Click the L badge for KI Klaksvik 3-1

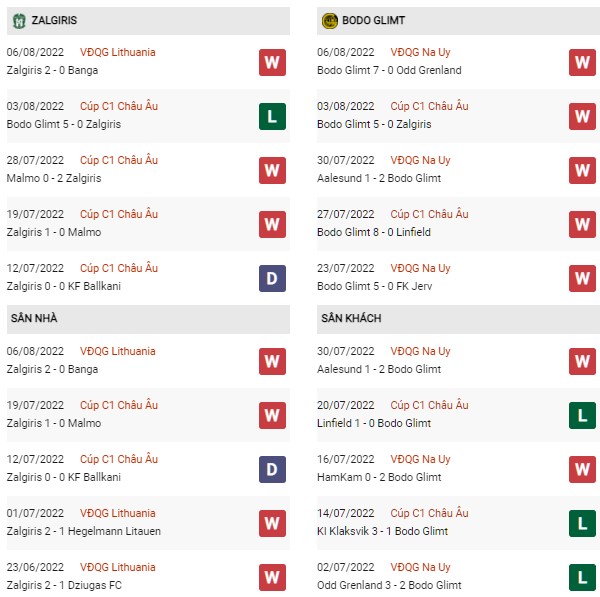tap(582, 523)
